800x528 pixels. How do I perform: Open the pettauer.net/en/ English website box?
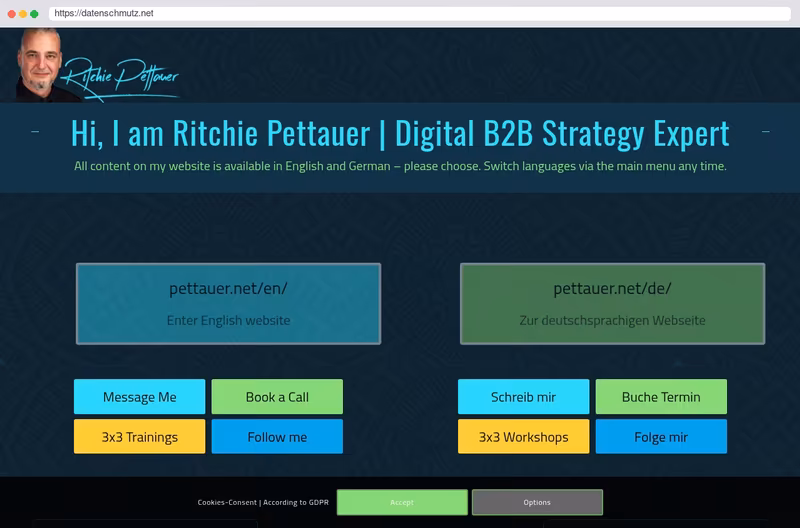coord(229,304)
